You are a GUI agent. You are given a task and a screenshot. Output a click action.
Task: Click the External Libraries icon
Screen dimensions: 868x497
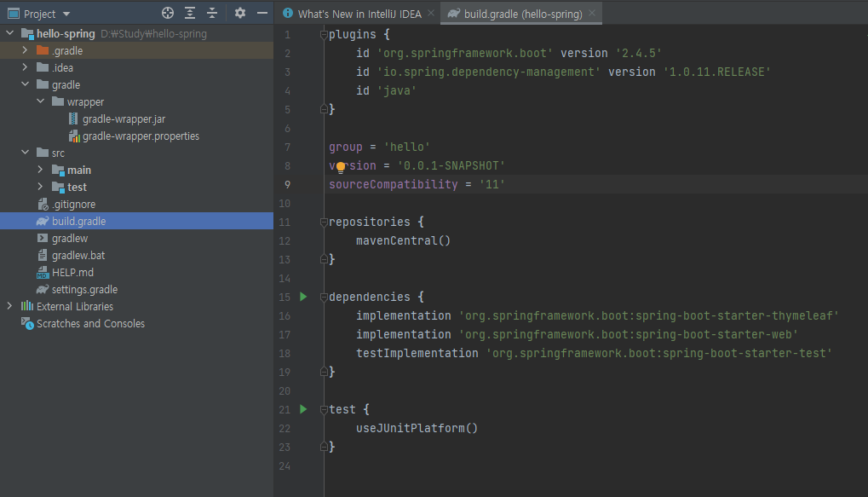(27, 306)
